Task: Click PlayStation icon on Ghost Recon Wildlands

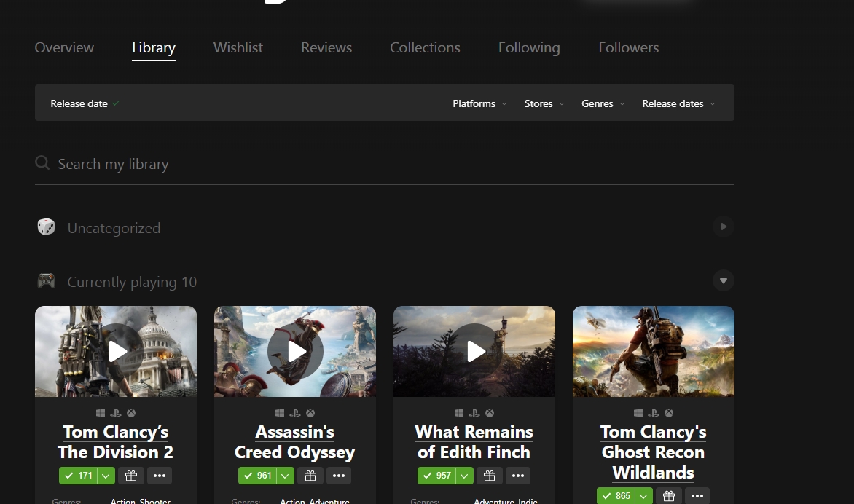Action: 653,413
